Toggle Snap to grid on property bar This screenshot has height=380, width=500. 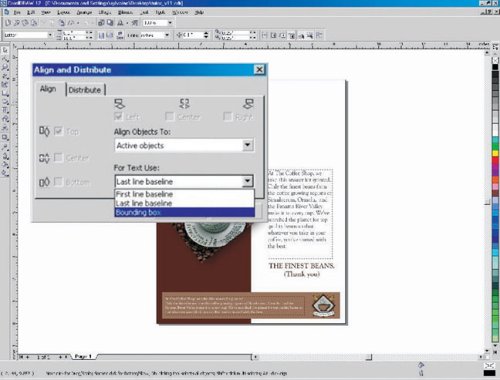pyautogui.click(x=265, y=35)
